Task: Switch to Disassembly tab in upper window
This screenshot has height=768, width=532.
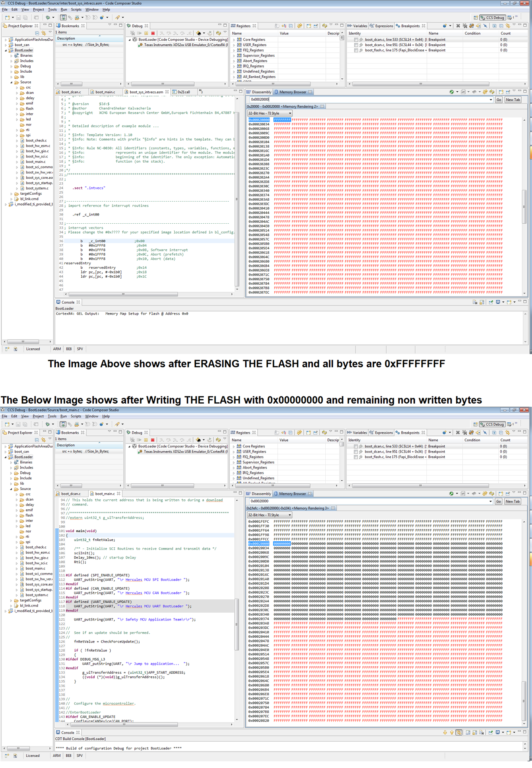Action: point(259,92)
